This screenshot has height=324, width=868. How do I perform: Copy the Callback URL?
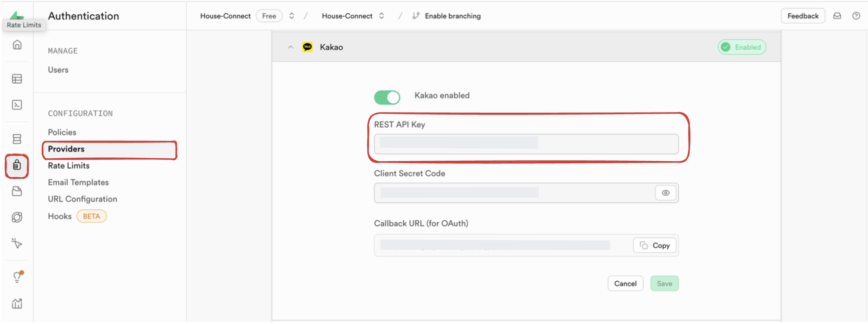[654, 245]
